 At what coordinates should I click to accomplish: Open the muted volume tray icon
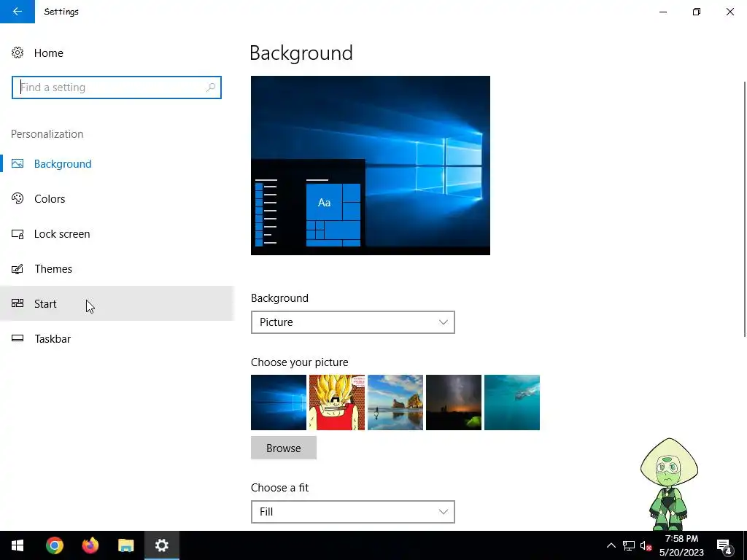[x=646, y=545]
